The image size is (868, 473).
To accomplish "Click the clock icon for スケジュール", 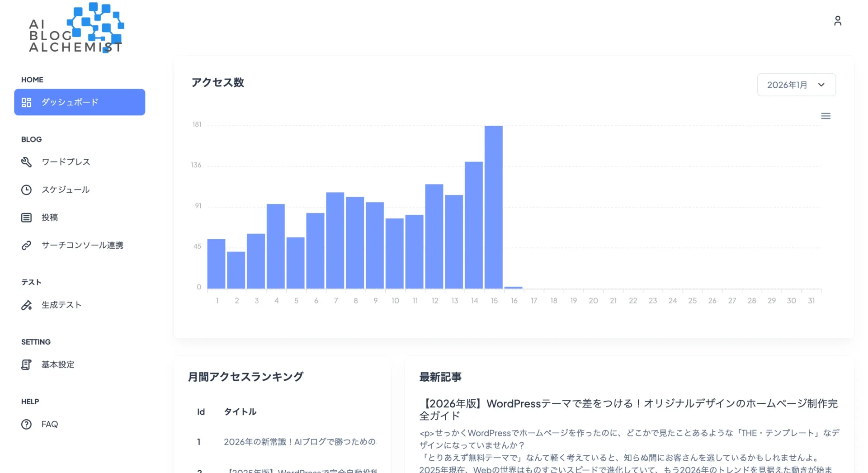I will (x=26, y=190).
